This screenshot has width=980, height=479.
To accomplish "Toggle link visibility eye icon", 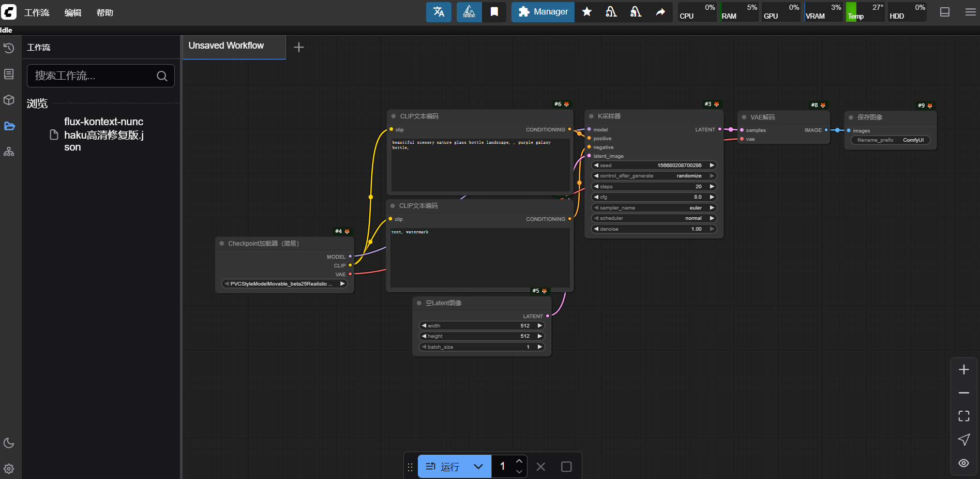I will 964,463.
